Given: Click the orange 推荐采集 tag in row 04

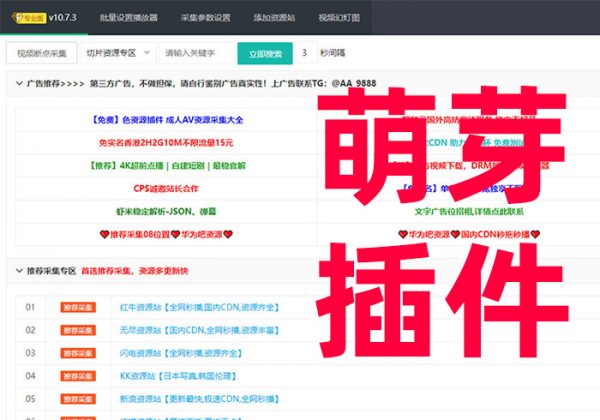Looking at the screenshot, I should click(77, 376).
